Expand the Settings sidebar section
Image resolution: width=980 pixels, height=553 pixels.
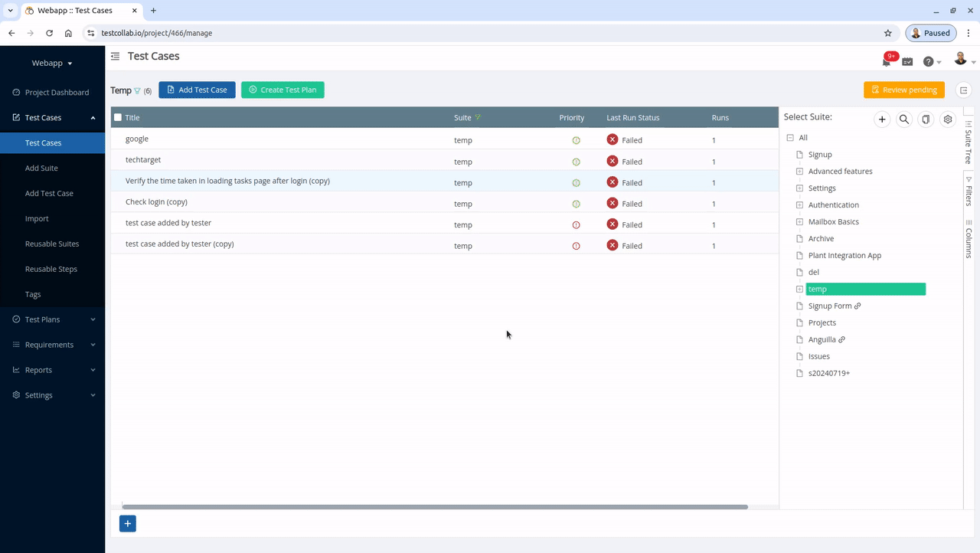click(x=93, y=395)
